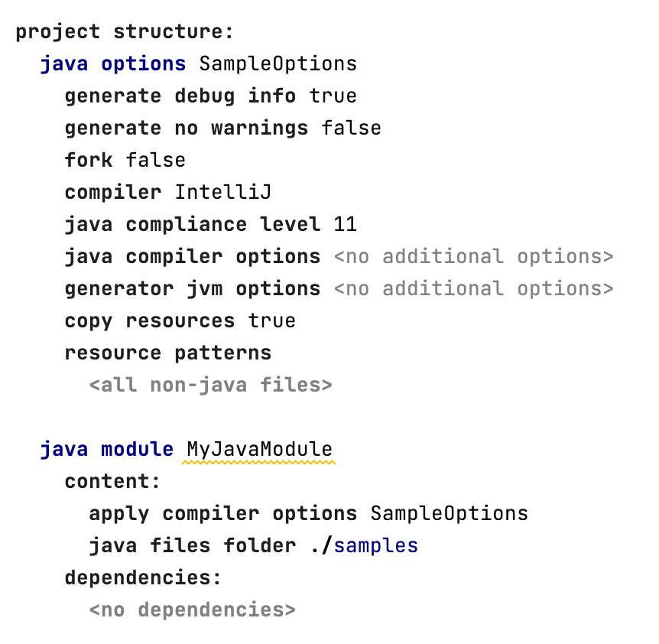Change the java compliance level 11 value
Viewport: 659px width, 644px height.
click(x=345, y=224)
